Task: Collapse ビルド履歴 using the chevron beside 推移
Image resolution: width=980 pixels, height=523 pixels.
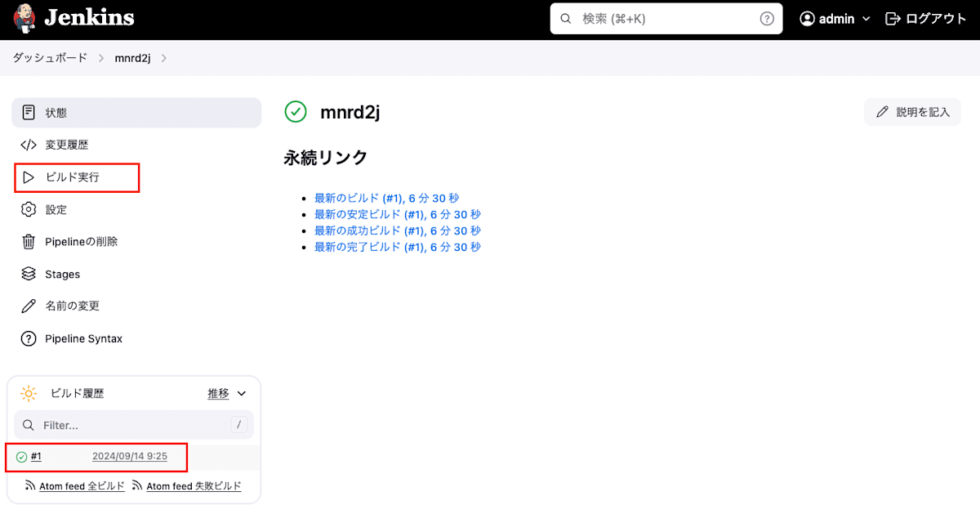Action: tap(242, 394)
